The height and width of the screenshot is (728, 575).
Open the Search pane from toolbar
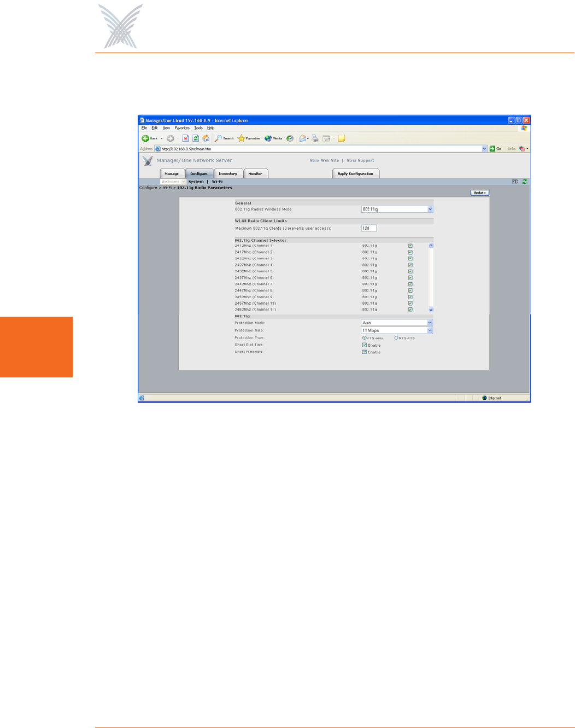(x=224, y=138)
